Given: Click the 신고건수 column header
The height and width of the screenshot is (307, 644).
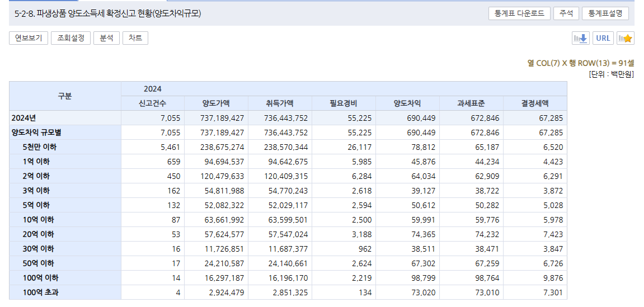Looking at the screenshot, I should [x=153, y=103].
